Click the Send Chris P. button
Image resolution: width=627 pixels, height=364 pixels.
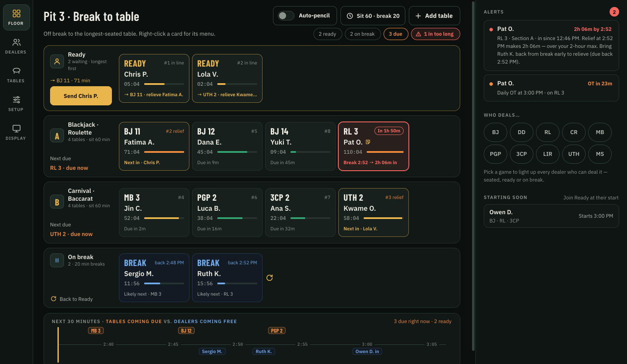(x=81, y=96)
